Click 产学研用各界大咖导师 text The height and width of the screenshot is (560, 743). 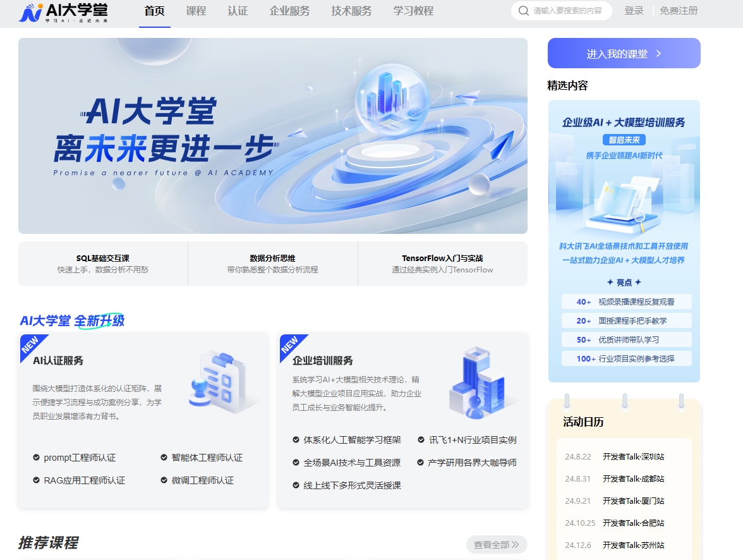click(473, 463)
